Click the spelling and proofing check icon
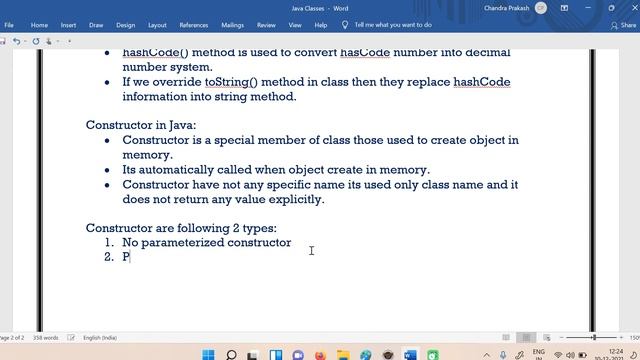Screen dimensions: 640x360 pos(71,338)
